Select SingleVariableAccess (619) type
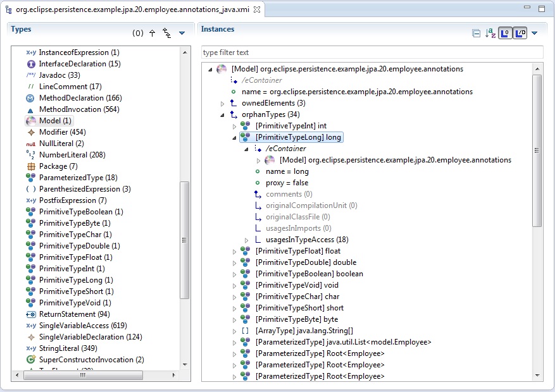Viewport: 555px width, 392px height. [83, 326]
